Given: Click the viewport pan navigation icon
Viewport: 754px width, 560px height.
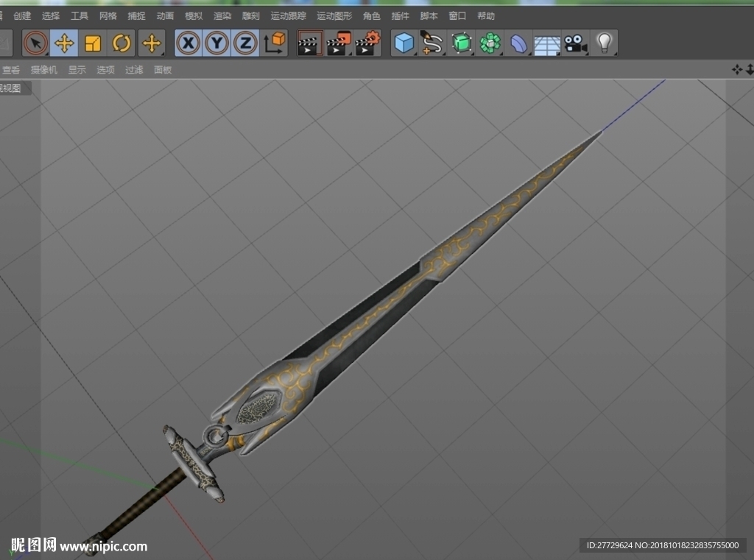Looking at the screenshot, I should pos(736,70).
